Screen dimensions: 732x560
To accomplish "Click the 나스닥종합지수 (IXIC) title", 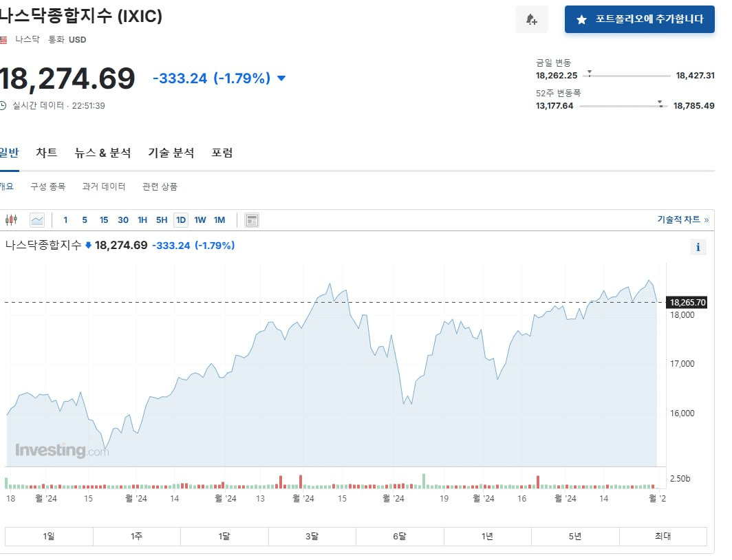I will click(x=80, y=16).
